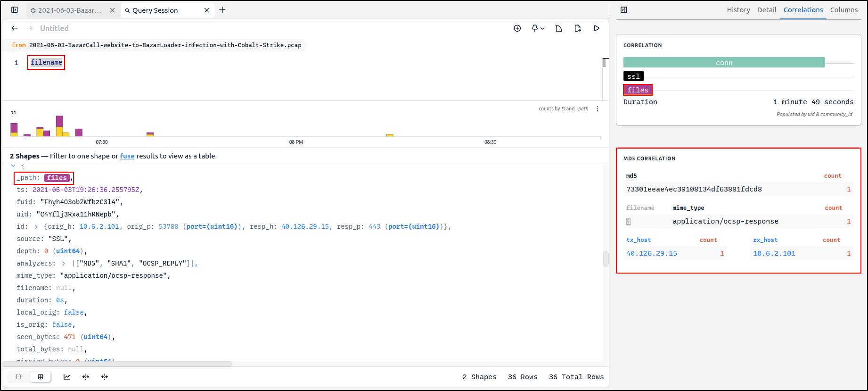Switch to the Detail tab
Image resolution: width=868 pixels, height=391 pixels.
[766, 10]
